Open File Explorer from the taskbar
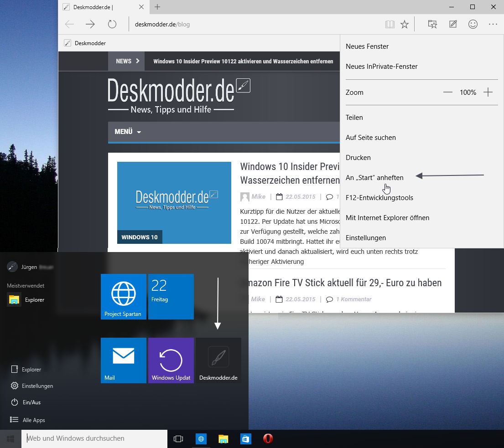 coord(223,439)
